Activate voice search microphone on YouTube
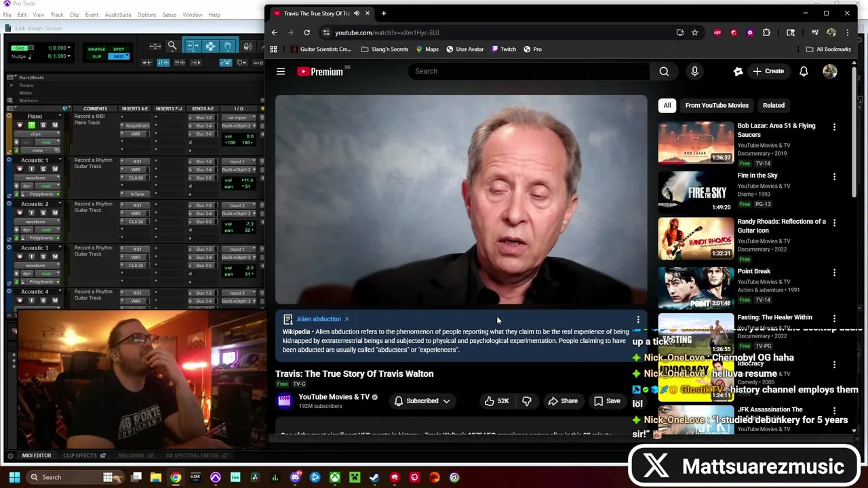This screenshot has height=488, width=868. coord(694,71)
